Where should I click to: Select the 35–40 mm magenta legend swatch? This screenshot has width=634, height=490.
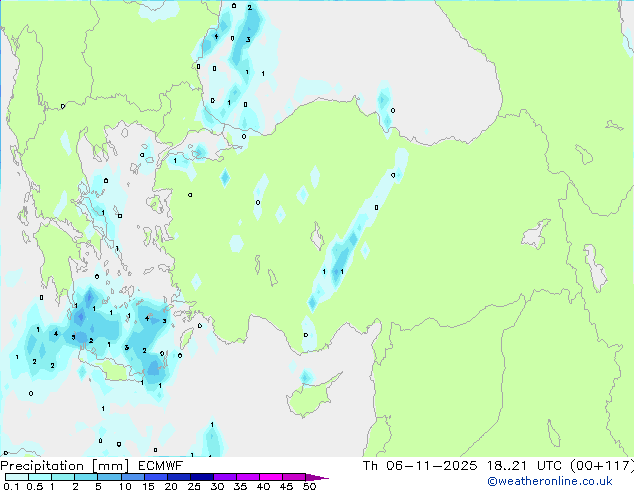pos(247,477)
